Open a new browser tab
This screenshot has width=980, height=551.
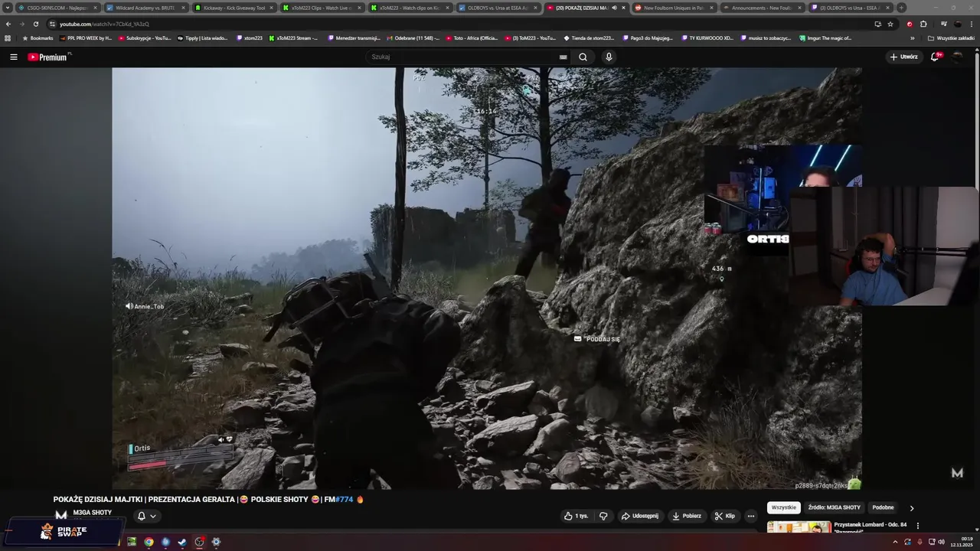coord(901,8)
